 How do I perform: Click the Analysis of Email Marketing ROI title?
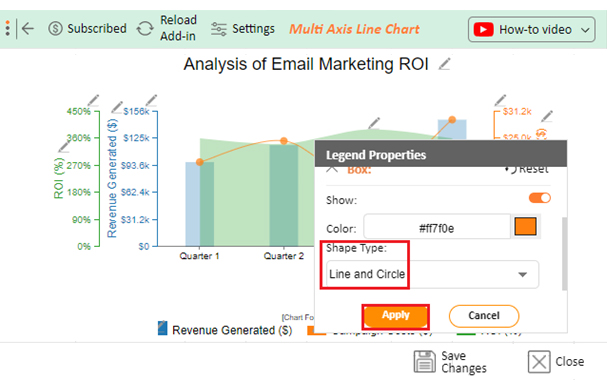(306, 64)
